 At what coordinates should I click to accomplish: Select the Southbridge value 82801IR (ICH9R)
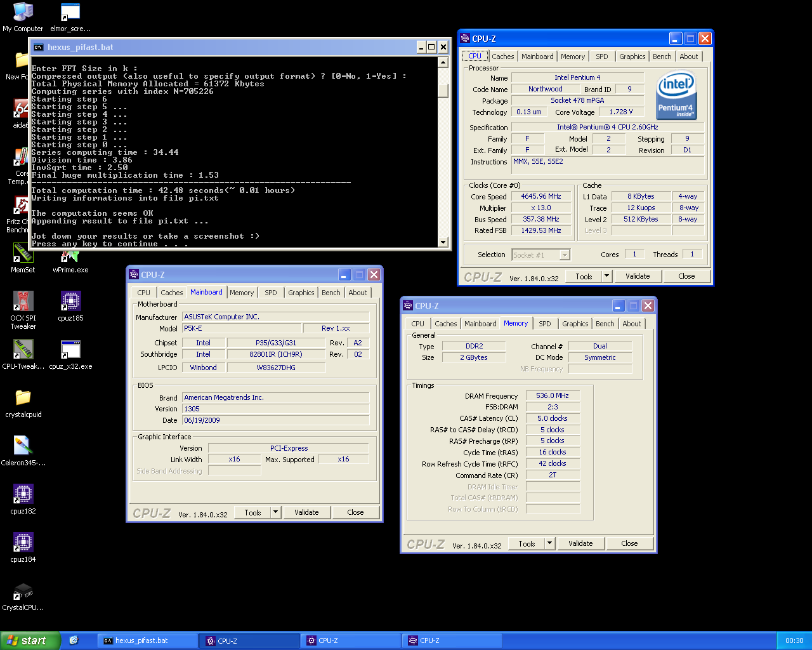tap(276, 354)
